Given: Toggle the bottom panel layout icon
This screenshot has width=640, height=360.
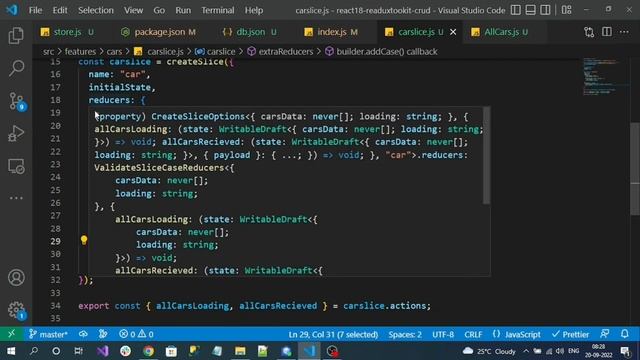Looking at the screenshot, I should 530,10.
